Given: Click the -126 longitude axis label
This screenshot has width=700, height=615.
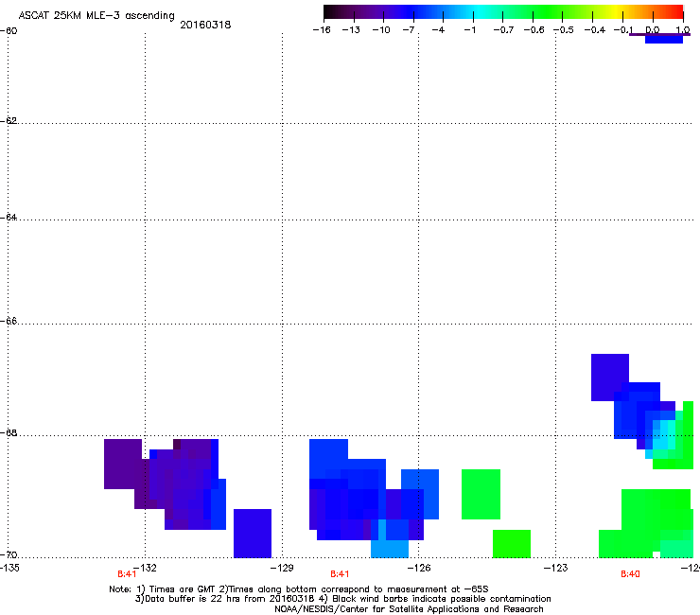Looking at the screenshot, I should pyautogui.click(x=419, y=568).
